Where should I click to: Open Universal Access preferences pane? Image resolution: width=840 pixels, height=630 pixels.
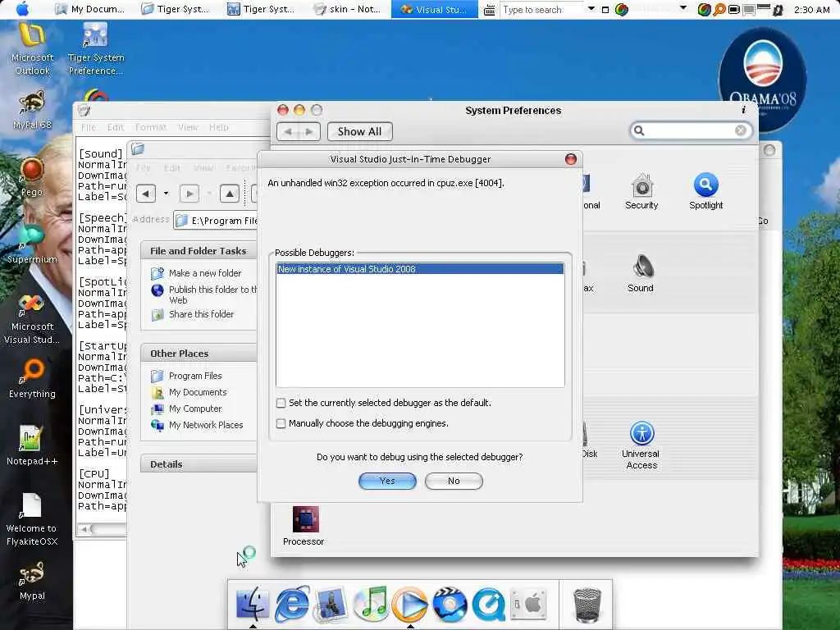click(x=641, y=445)
